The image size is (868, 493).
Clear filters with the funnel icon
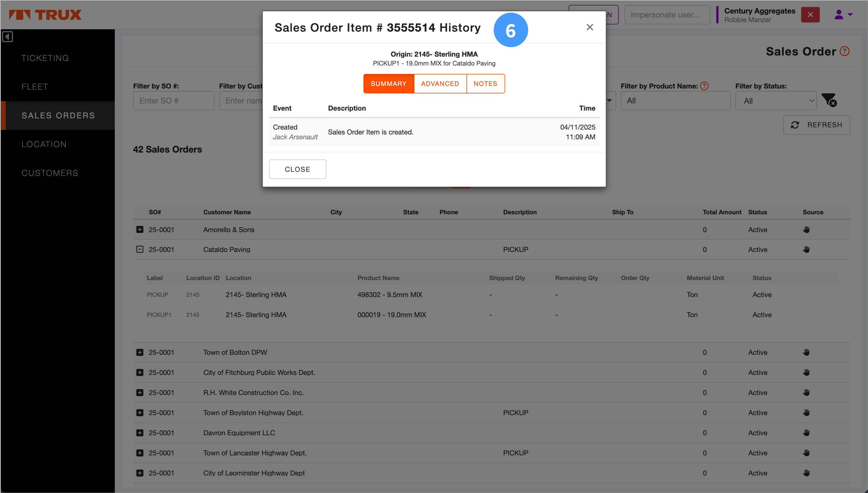click(829, 100)
